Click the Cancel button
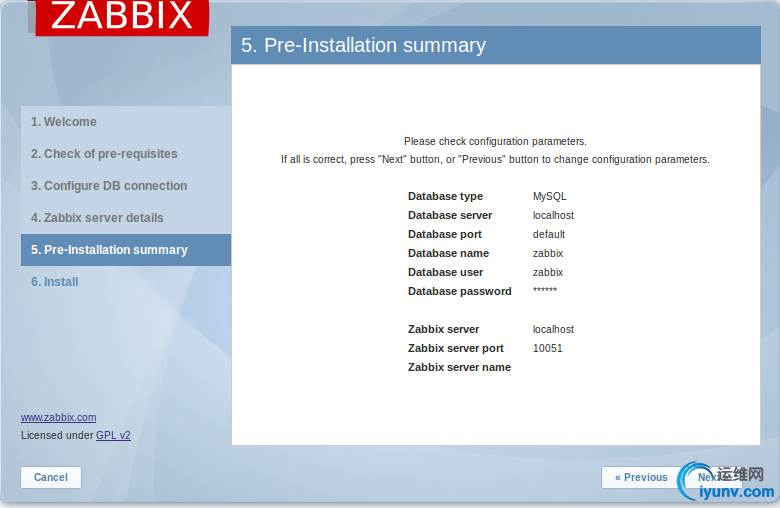This screenshot has width=780, height=508. point(51,477)
